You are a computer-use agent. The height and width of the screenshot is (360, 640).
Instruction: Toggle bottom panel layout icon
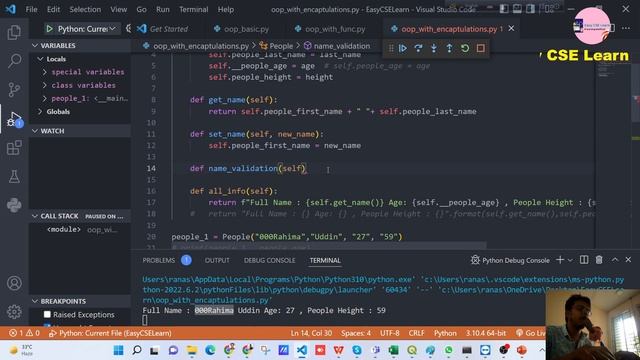517,9
